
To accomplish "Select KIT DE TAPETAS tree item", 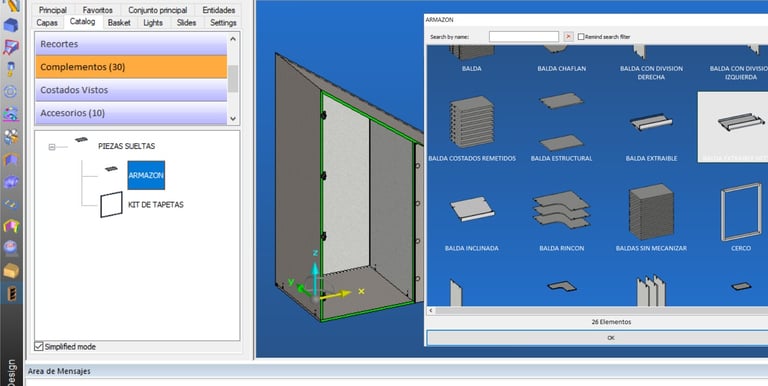I will 156,205.
